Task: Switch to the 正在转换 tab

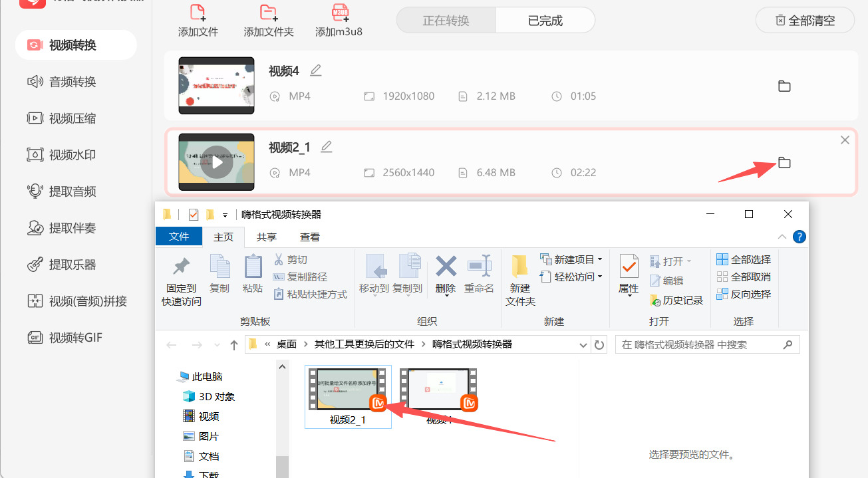Action: pyautogui.click(x=446, y=21)
